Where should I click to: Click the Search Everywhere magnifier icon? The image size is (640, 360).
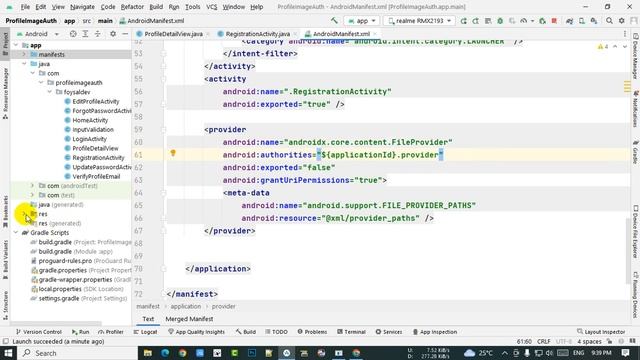point(609,21)
